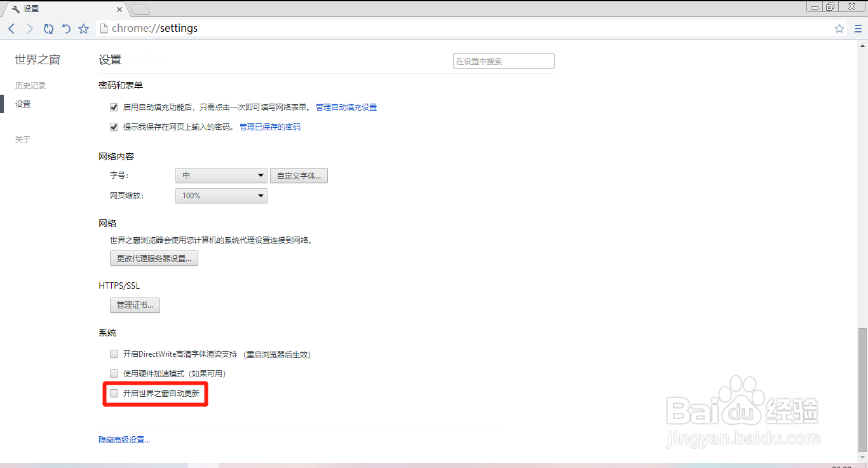Open the 字号 dropdown showing 中
Screen dimensions: 868x468
point(221,175)
